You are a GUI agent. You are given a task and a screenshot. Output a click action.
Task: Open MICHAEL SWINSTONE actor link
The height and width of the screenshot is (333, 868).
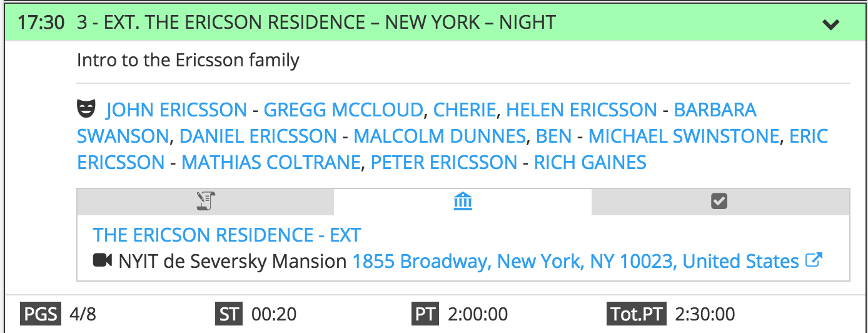pos(684,136)
